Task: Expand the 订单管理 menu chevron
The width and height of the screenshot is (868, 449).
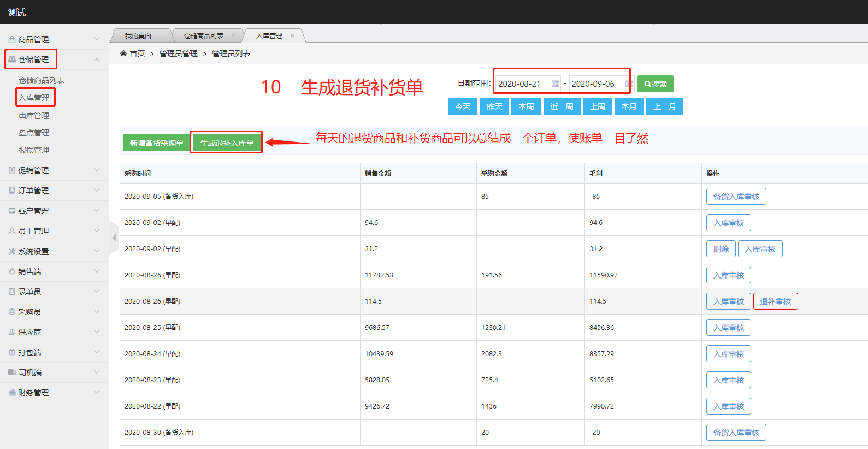Action: [x=97, y=191]
